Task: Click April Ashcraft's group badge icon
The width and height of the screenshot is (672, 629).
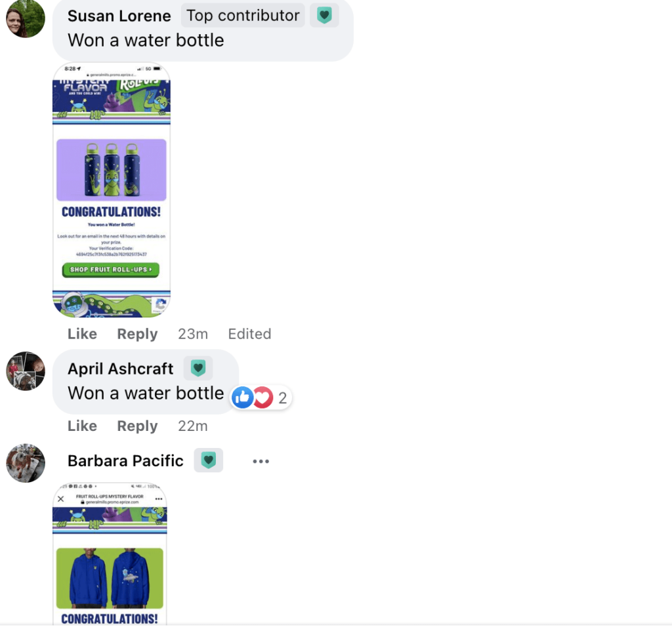Action: pos(198,368)
